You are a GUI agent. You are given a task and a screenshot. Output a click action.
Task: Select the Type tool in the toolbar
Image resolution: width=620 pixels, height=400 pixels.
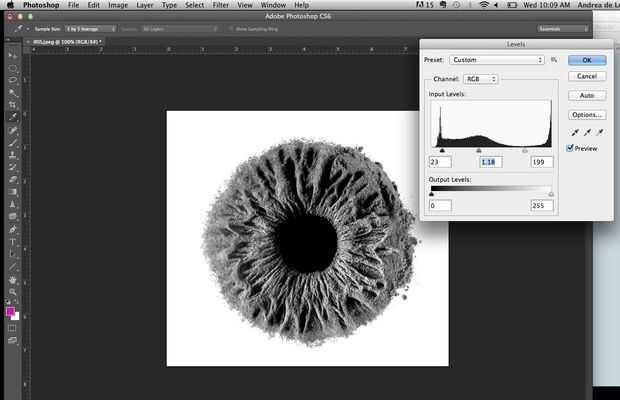[x=13, y=242]
